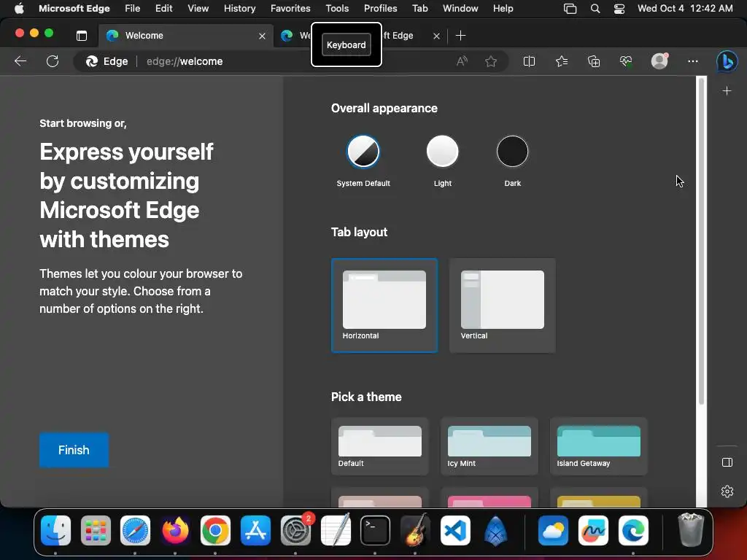Select Light appearance
The width and height of the screenshot is (747, 560).
click(x=443, y=152)
